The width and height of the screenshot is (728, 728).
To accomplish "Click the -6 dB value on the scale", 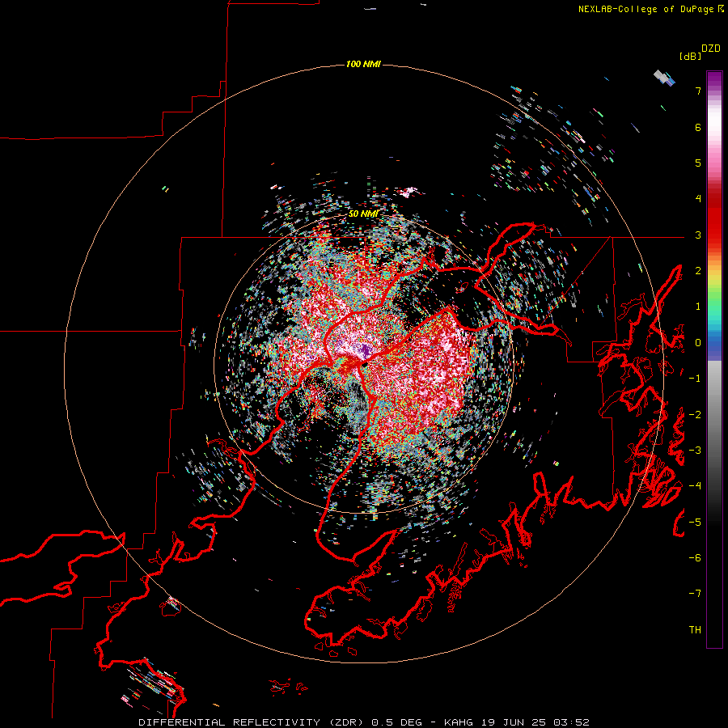I will (x=695, y=558).
